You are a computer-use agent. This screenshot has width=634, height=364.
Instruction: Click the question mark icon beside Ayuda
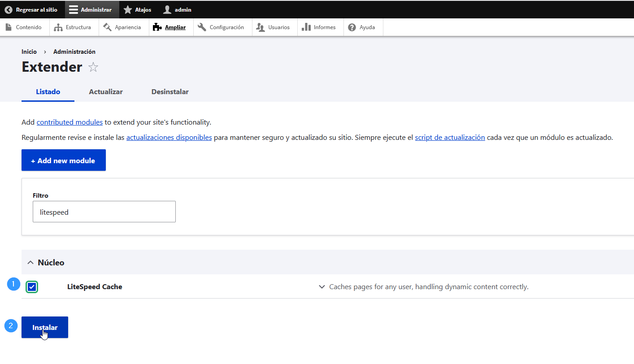(352, 27)
